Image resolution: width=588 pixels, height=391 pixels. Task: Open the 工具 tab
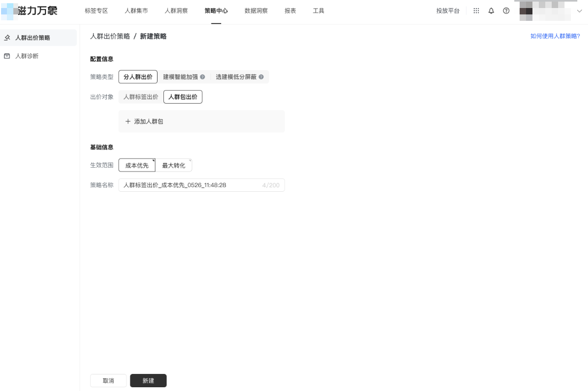(x=319, y=11)
